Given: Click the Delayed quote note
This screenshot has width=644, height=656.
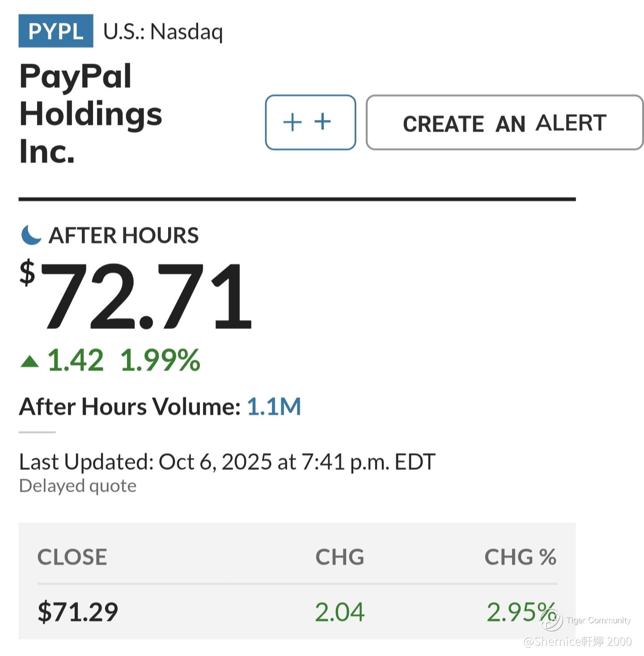Looking at the screenshot, I should (78, 486).
